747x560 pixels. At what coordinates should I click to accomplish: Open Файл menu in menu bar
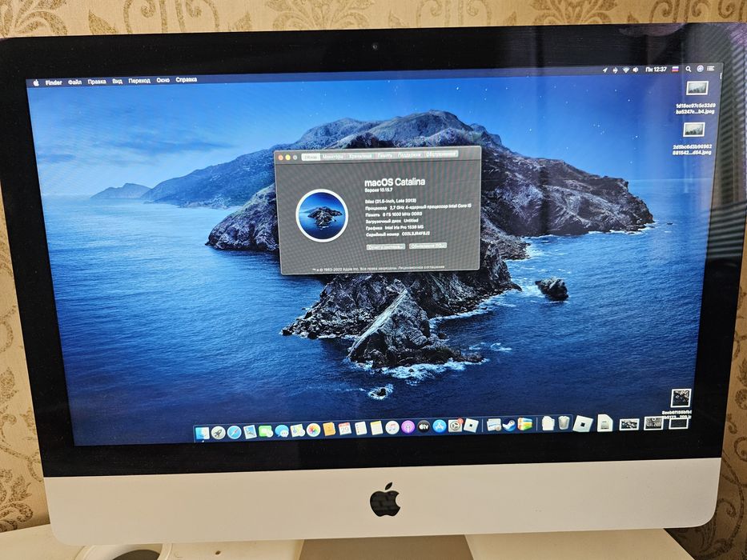coord(74,82)
